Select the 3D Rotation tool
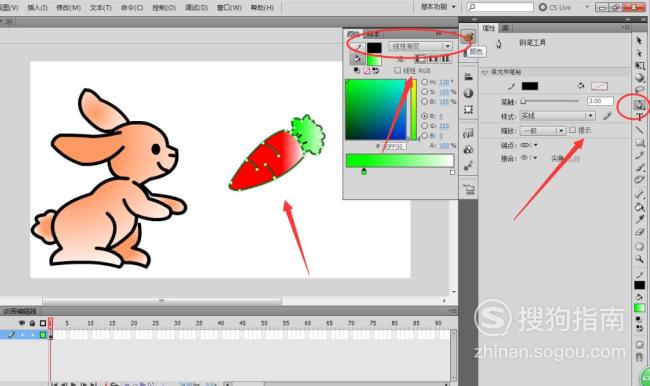Image resolution: width=650 pixels, height=386 pixels. 639,78
